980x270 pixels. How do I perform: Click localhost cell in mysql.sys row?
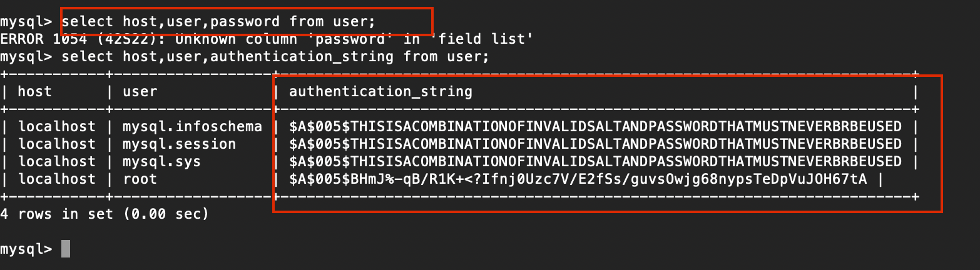pyautogui.click(x=56, y=162)
